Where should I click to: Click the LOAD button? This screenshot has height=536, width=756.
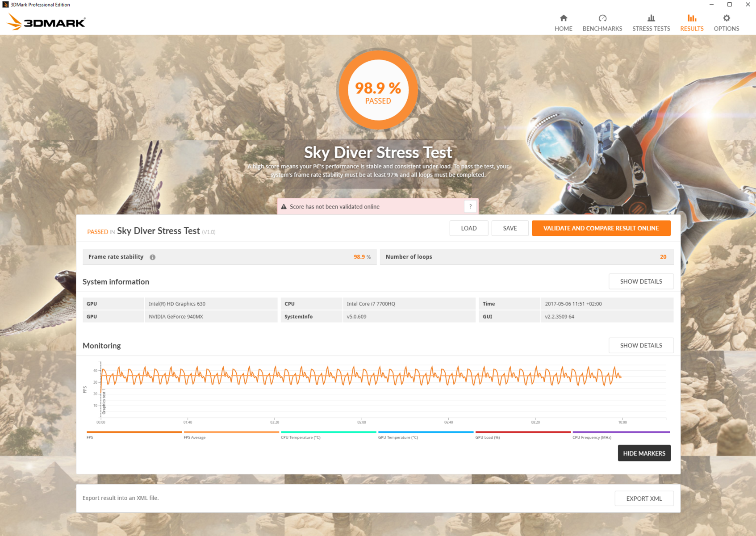point(469,228)
